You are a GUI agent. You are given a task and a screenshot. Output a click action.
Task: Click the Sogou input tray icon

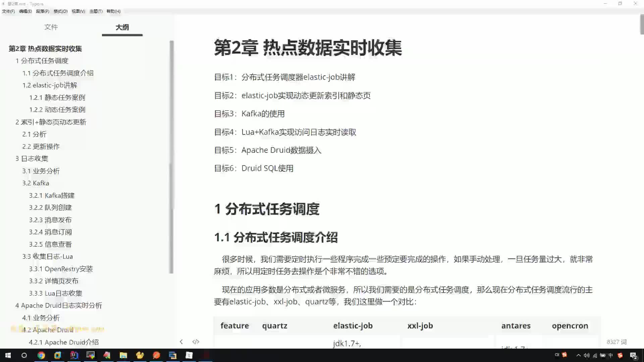pos(620,355)
